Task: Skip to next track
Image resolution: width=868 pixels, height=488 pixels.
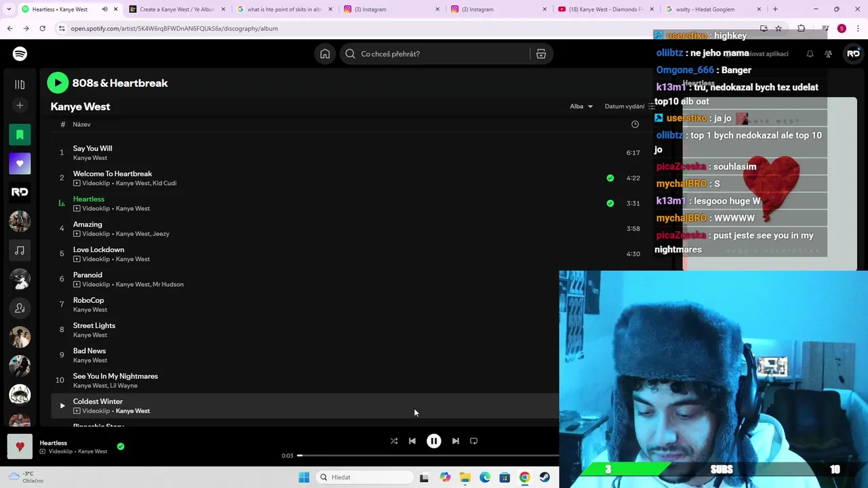Action: 456,441
